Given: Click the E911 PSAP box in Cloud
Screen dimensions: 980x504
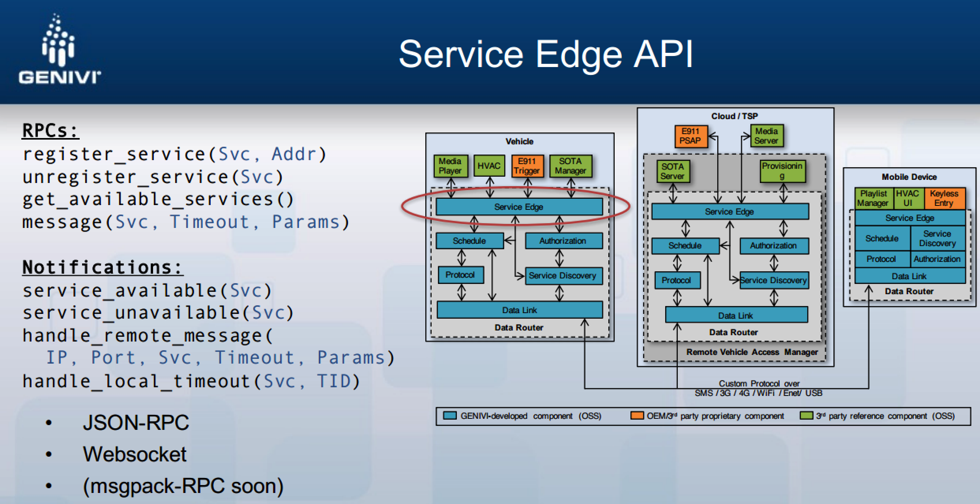Looking at the screenshot, I should (x=690, y=136).
